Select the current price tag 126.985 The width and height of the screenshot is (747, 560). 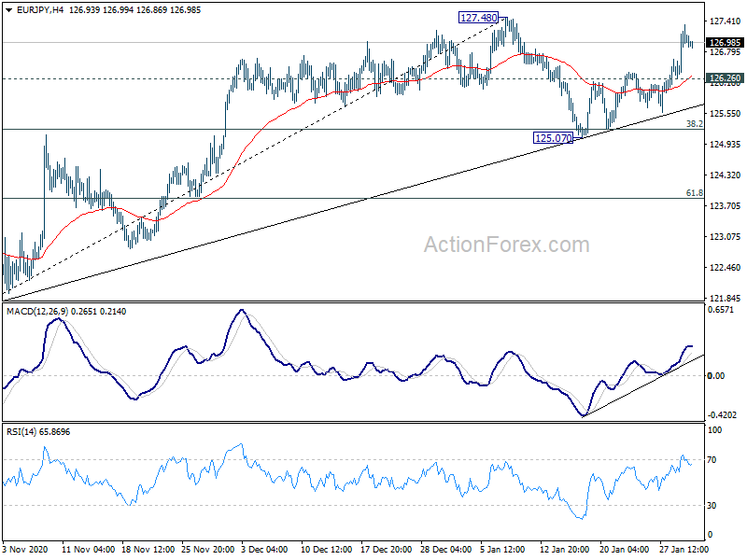[x=725, y=42]
